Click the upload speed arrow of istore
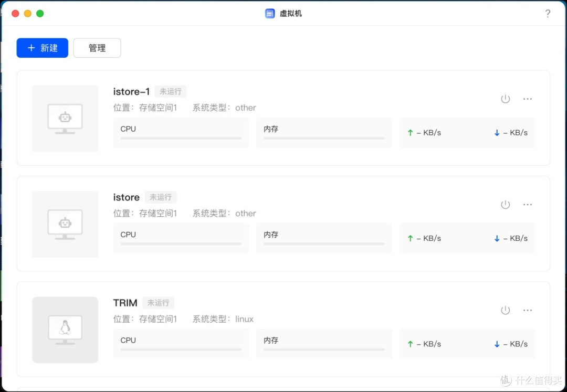567x392 pixels. (410, 238)
